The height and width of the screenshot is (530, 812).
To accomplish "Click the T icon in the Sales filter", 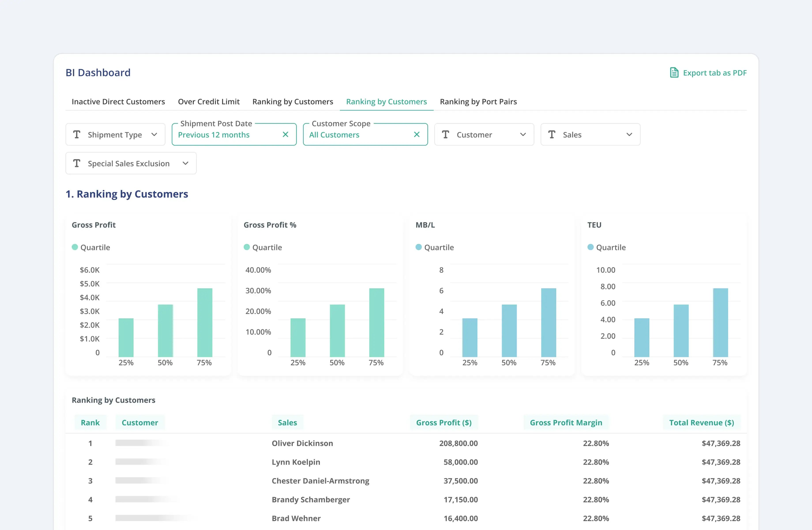I will pyautogui.click(x=552, y=134).
